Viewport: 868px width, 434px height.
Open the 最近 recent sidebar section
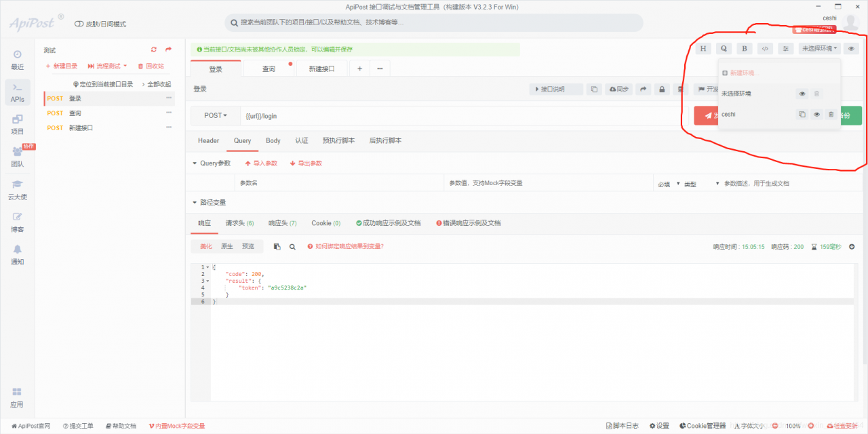tap(17, 60)
